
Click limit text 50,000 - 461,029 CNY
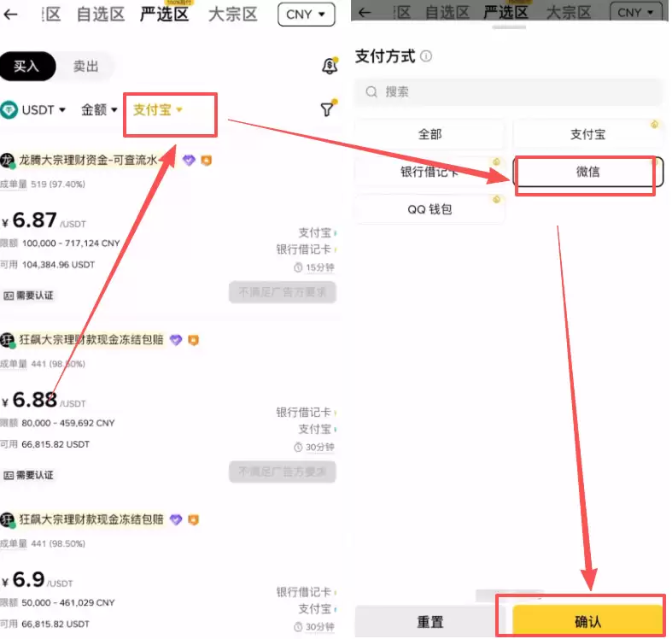(68, 602)
